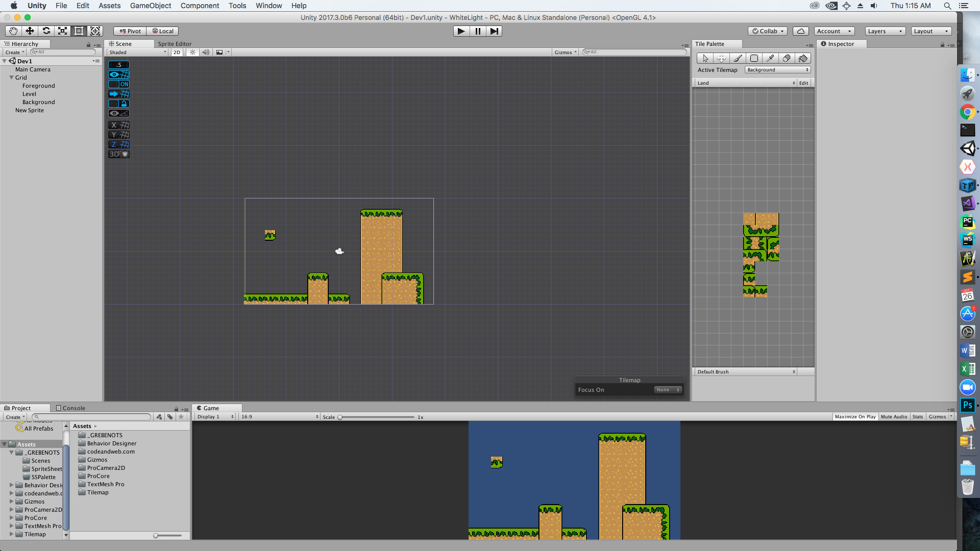
Task: Toggle scene lighting sun button
Action: click(x=192, y=52)
